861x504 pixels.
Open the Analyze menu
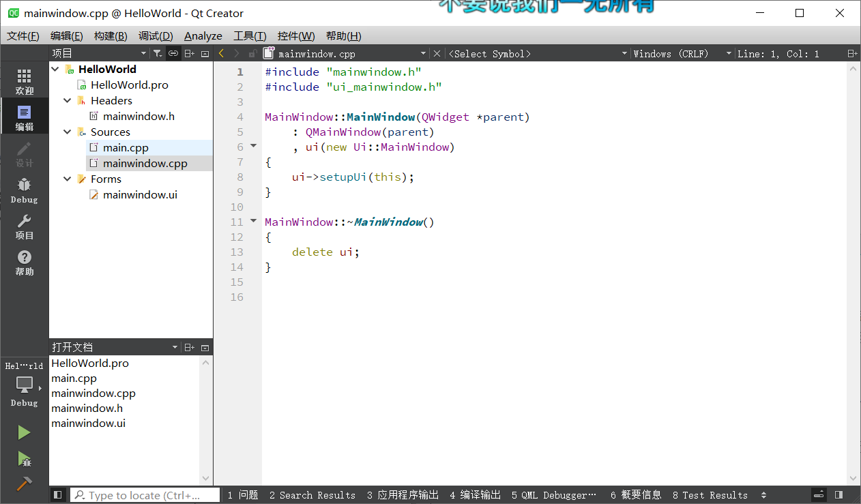[203, 35]
